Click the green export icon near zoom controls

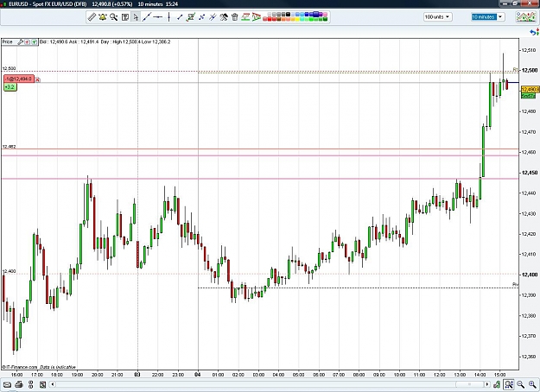[497, 384]
